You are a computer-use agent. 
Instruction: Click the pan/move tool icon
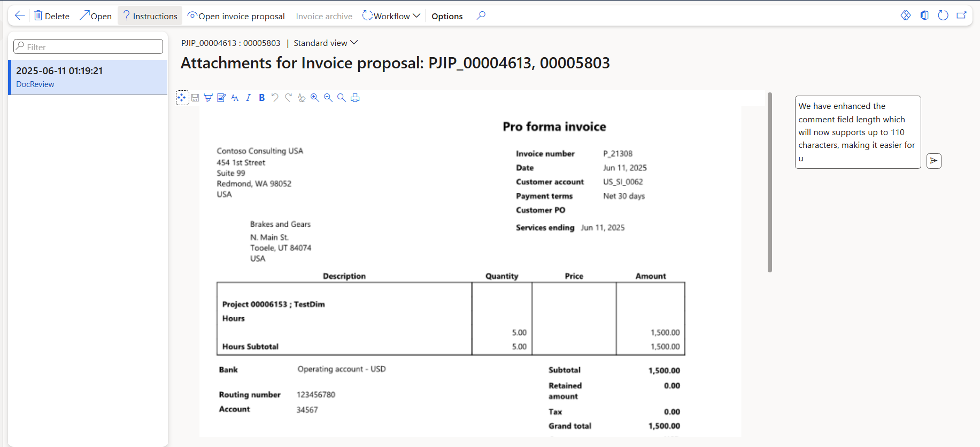pyautogui.click(x=182, y=98)
